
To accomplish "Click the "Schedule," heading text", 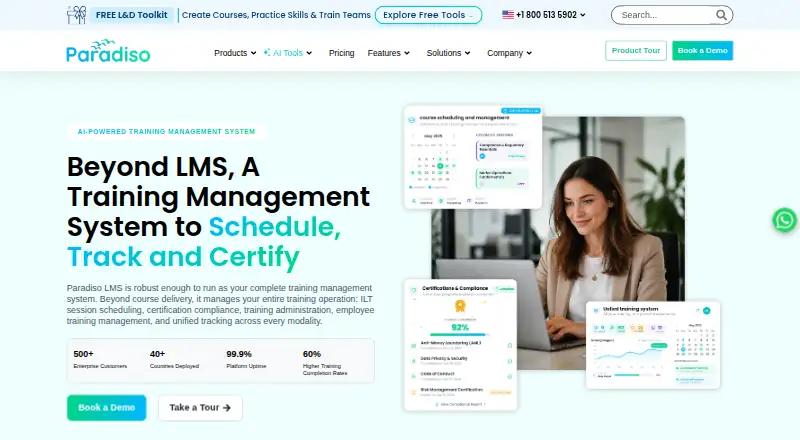I will pos(274,227).
